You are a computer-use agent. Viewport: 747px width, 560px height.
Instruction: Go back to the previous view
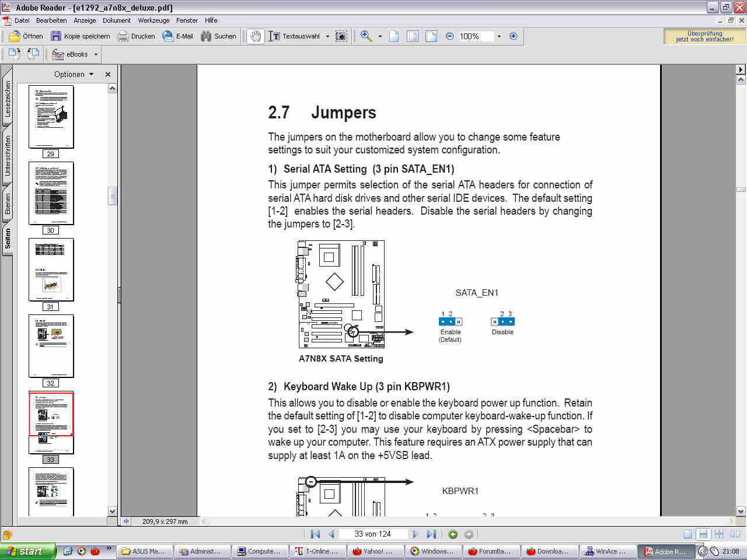coord(453,534)
